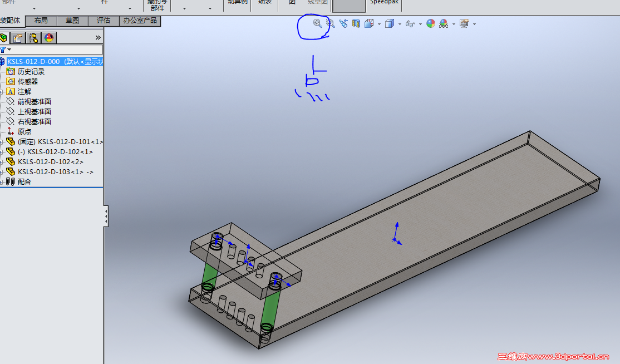Click the 藏的零部件 ribbon button
The height and width of the screenshot is (364, 620).
tap(158, 5)
